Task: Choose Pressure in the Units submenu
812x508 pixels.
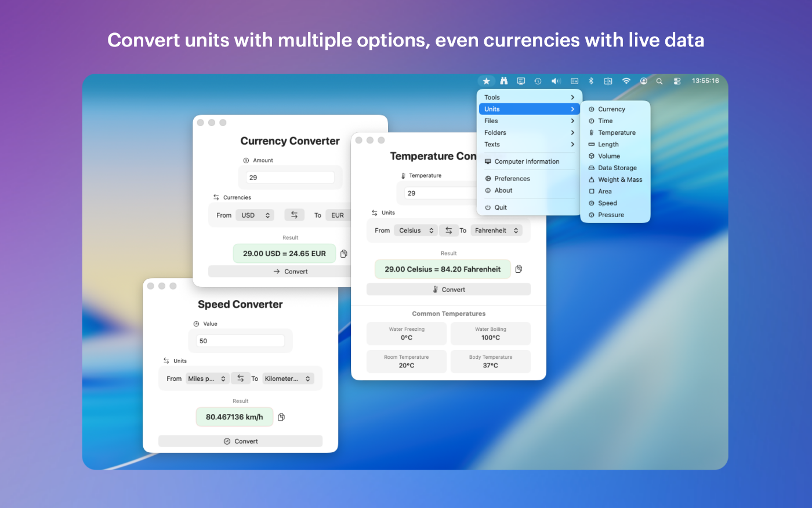Action: tap(611, 215)
